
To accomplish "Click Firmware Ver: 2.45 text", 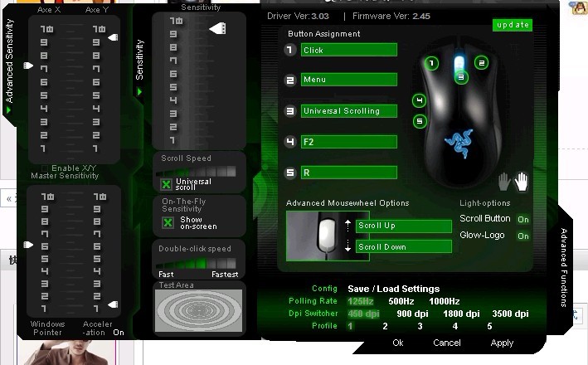I will pyautogui.click(x=391, y=16).
